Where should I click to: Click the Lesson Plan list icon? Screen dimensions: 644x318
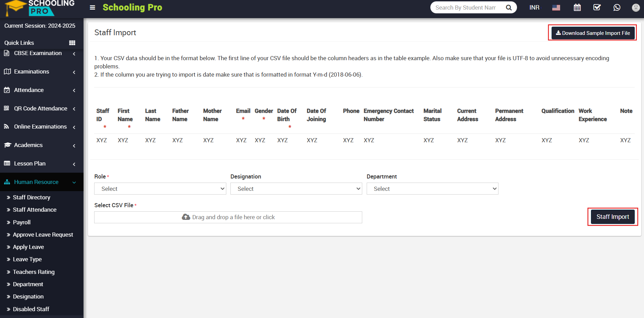click(7, 163)
